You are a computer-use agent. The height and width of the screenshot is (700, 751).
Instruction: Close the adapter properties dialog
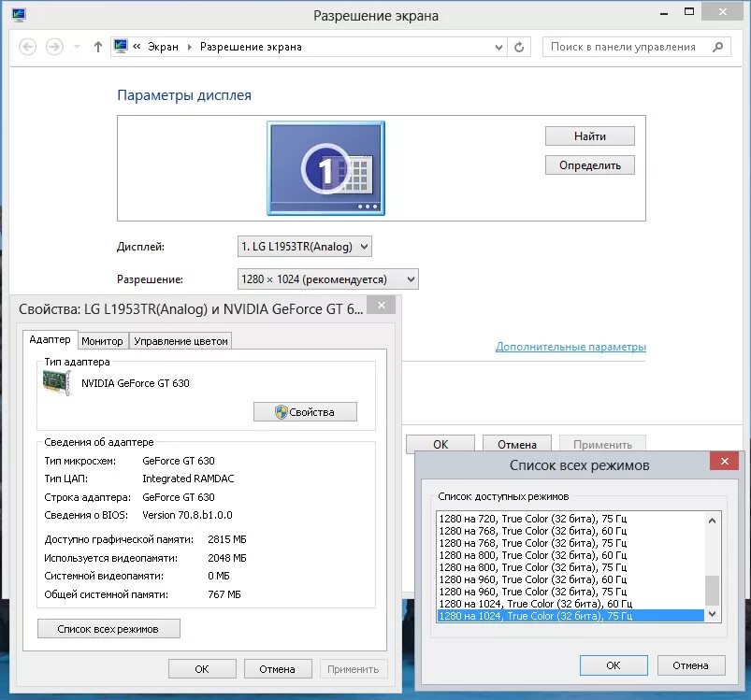(x=382, y=305)
